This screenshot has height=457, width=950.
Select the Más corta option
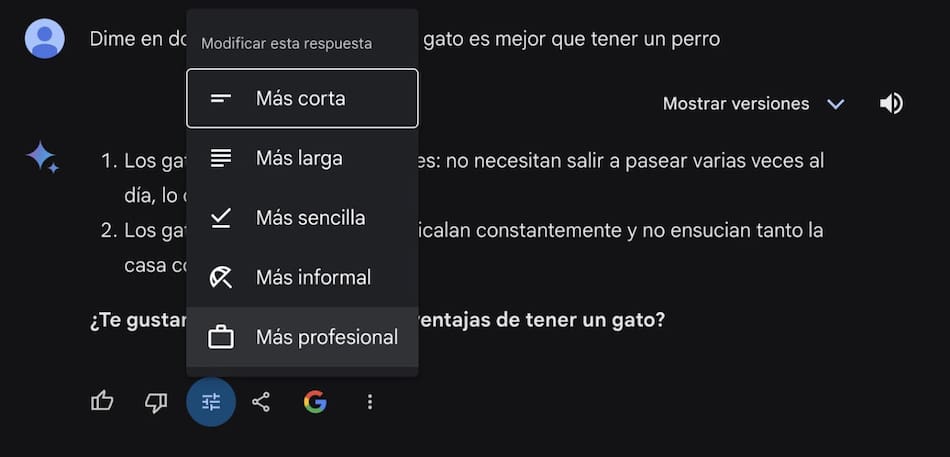pyautogui.click(x=301, y=98)
